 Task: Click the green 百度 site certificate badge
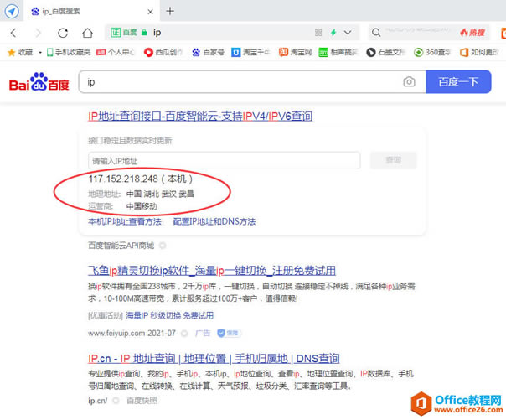128,33
